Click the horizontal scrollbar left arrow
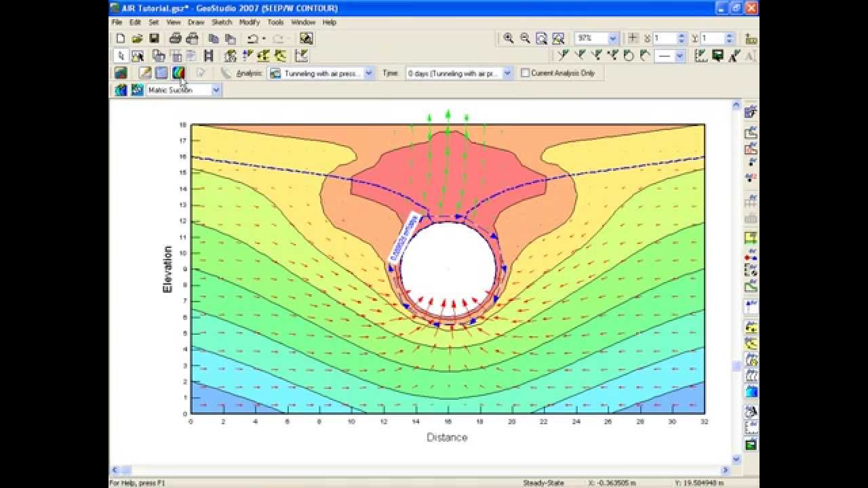Screen dimensions: 868x488 114,470
